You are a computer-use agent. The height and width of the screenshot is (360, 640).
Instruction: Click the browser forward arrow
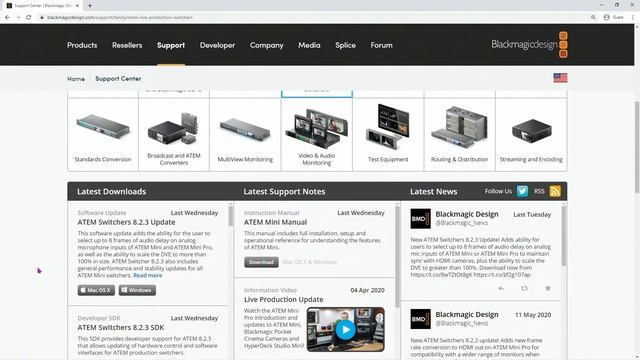tap(18, 18)
